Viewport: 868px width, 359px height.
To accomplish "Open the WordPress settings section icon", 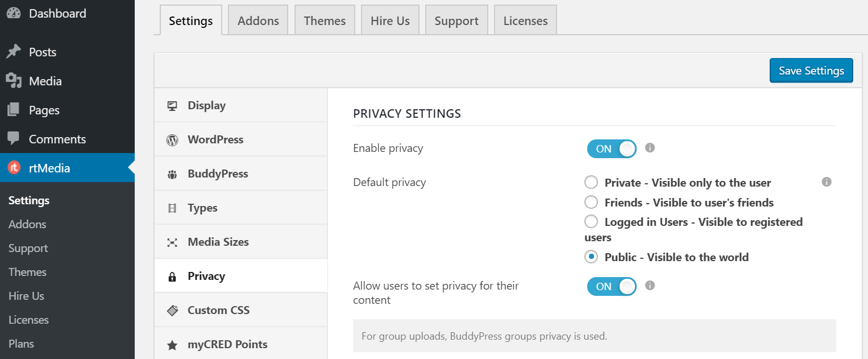I will [x=172, y=139].
